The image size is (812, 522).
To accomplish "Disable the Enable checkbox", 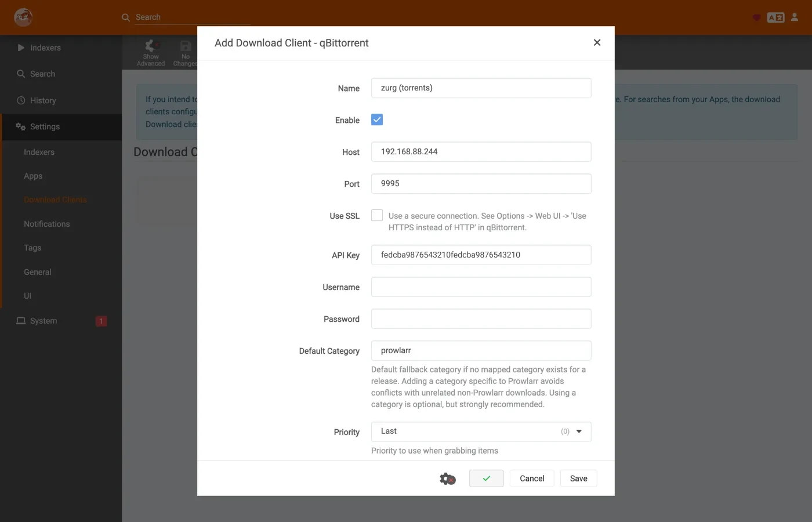I will [377, 119].
